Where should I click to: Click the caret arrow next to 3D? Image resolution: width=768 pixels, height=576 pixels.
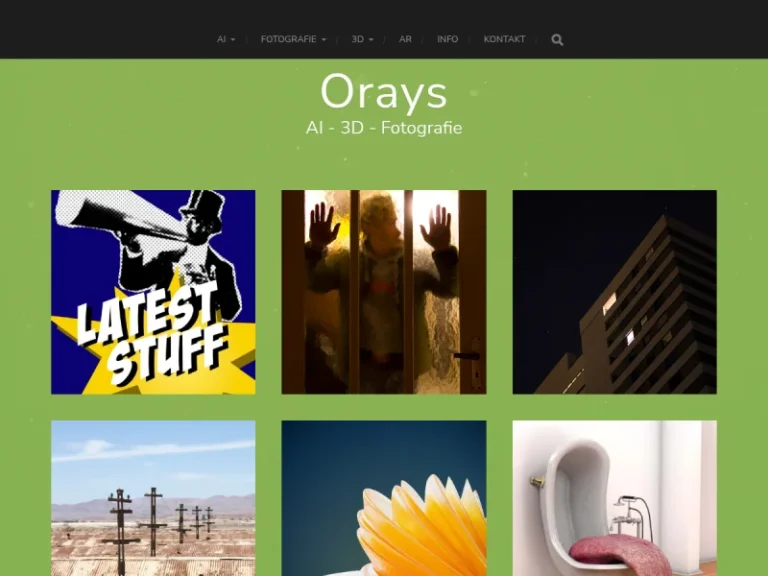371,40
